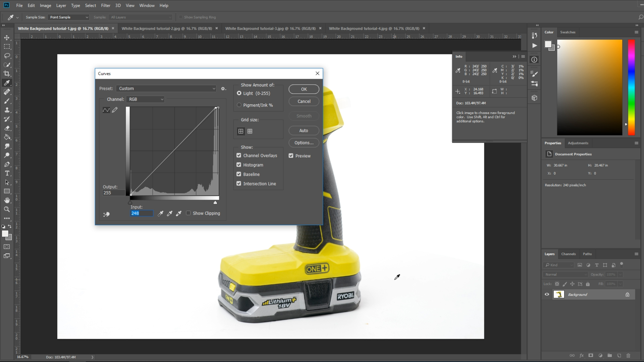Select detailed grid size icon
The width and height of the screenshot is (644, 362).
click(250, 131)
